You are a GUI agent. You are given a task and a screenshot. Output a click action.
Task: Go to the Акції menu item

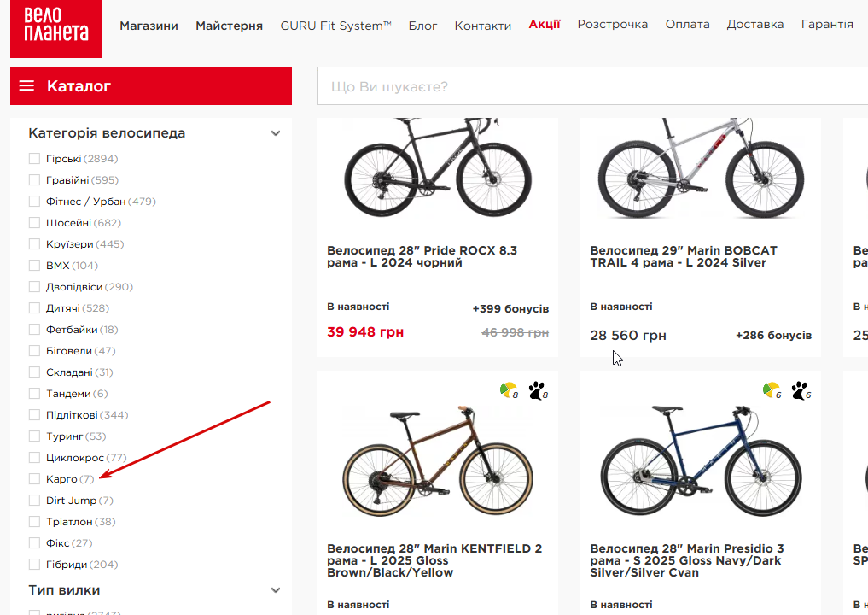545,24
